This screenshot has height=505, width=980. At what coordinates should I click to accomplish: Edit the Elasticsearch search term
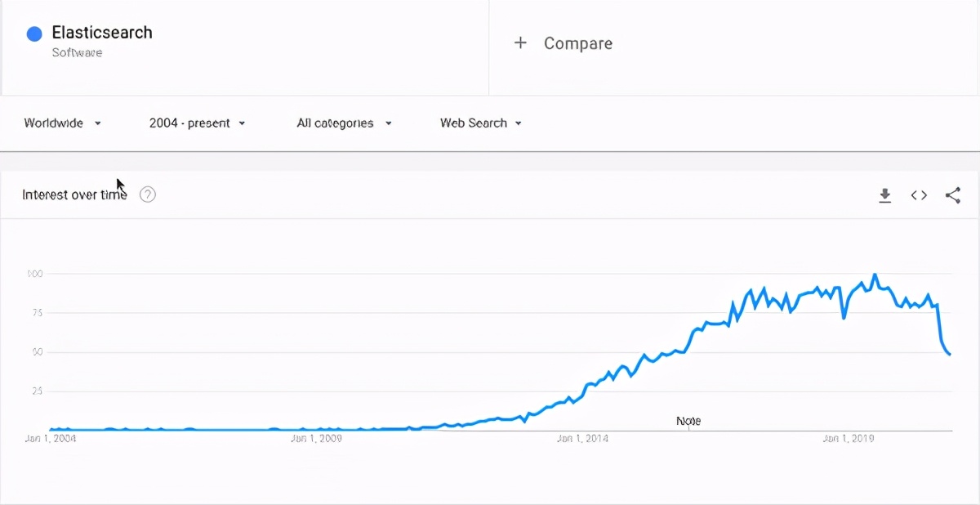[x=102, y=33]
